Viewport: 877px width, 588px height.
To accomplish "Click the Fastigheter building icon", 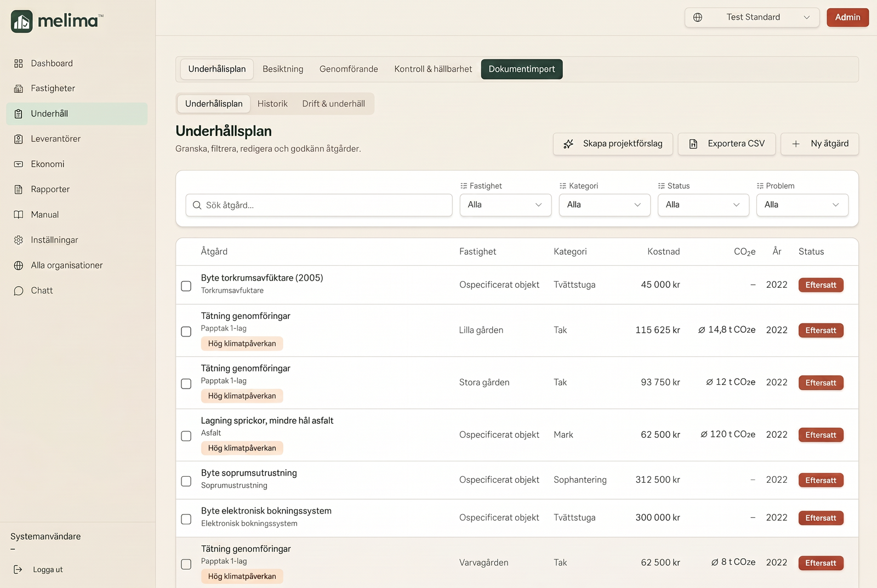I will [19, 89].
